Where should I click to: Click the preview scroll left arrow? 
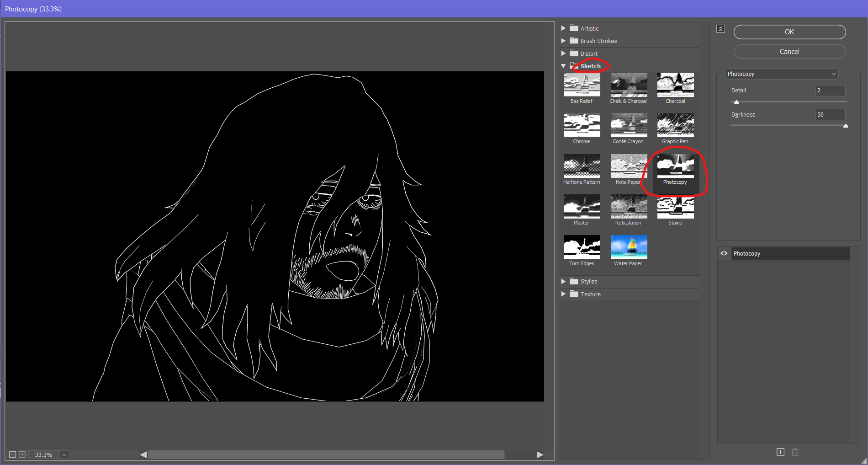coord(143,454)
